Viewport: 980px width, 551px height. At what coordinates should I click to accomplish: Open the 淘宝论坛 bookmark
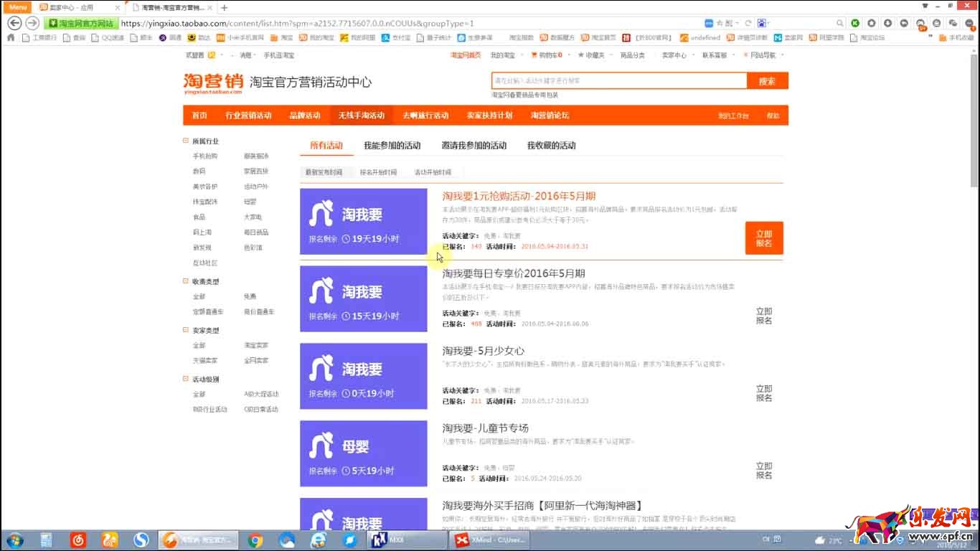click(x=868, y=37)
